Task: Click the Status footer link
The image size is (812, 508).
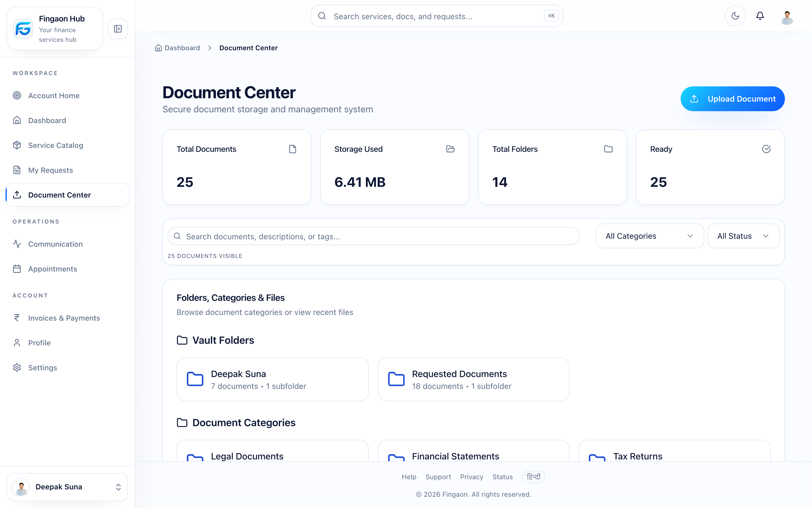Action: [x=503, y=477]
